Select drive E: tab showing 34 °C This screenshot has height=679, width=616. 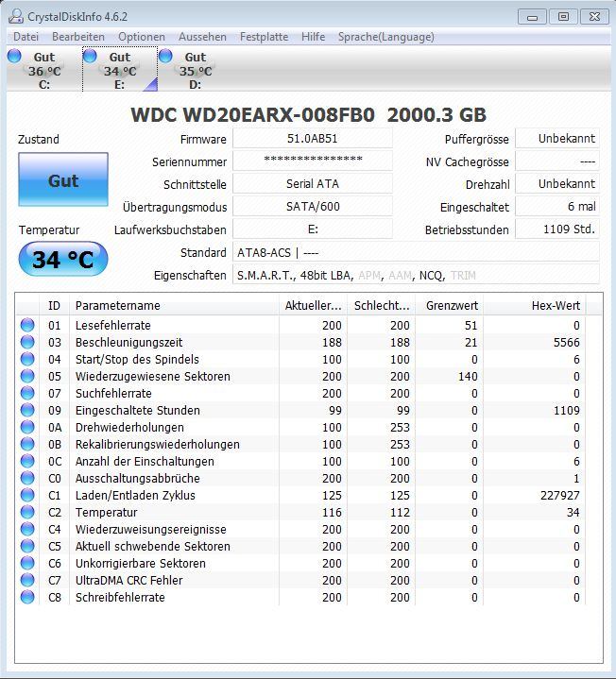click(120, 70)
